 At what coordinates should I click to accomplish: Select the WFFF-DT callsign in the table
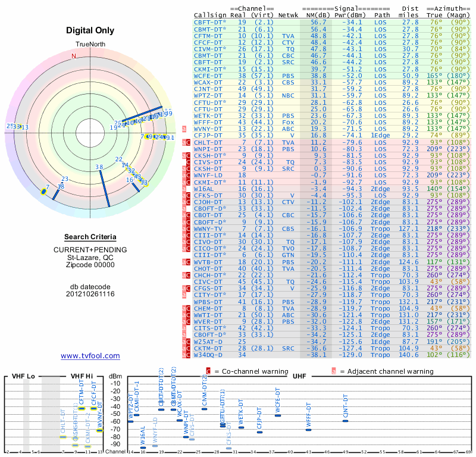[x=208, y=122]
